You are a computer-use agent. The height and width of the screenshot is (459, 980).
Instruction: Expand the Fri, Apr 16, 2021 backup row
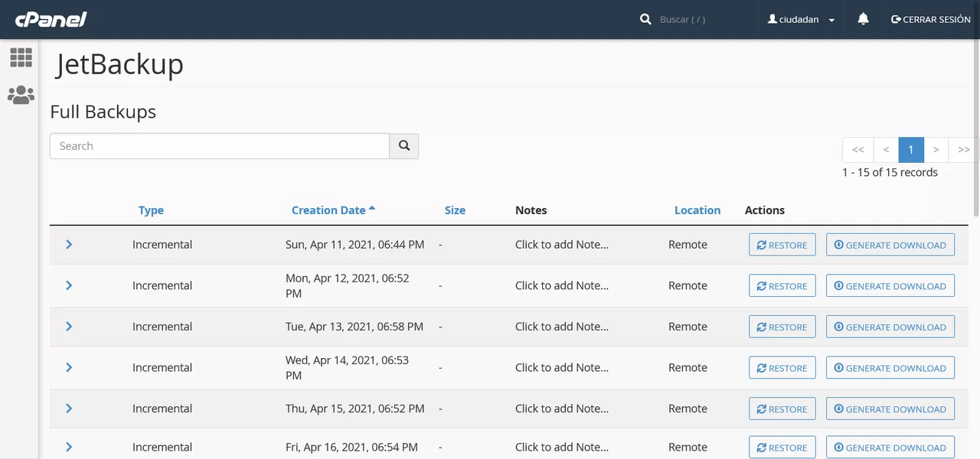click(x=69, y=447)
